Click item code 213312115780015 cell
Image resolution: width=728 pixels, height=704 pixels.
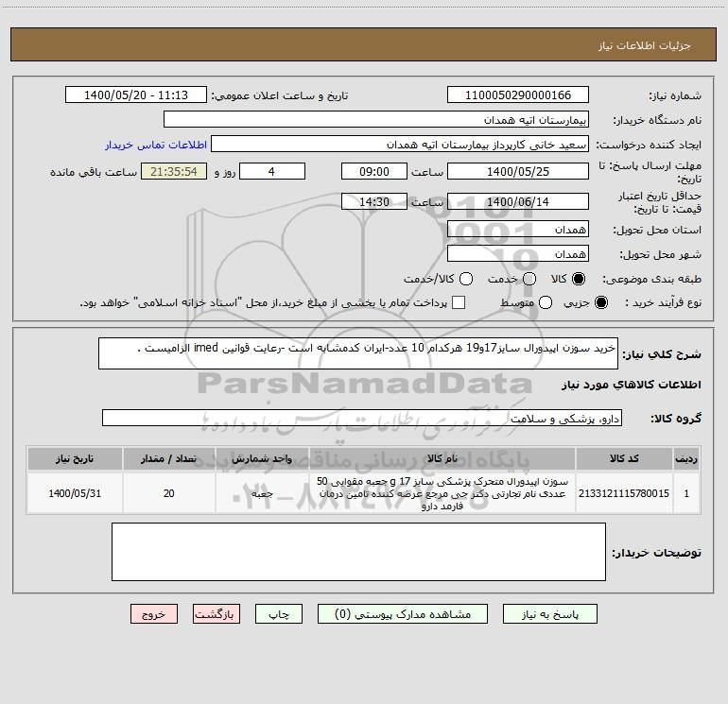[x=624, y=493]
